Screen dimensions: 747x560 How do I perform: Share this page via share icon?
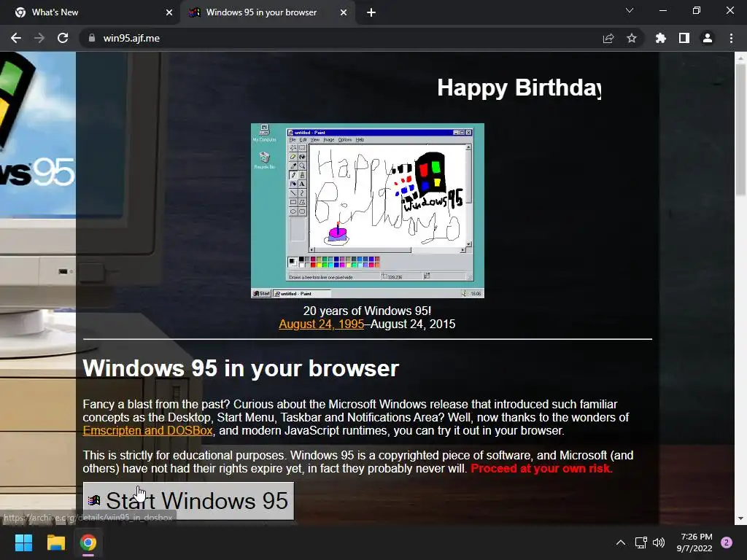click(x=608, y=38)
